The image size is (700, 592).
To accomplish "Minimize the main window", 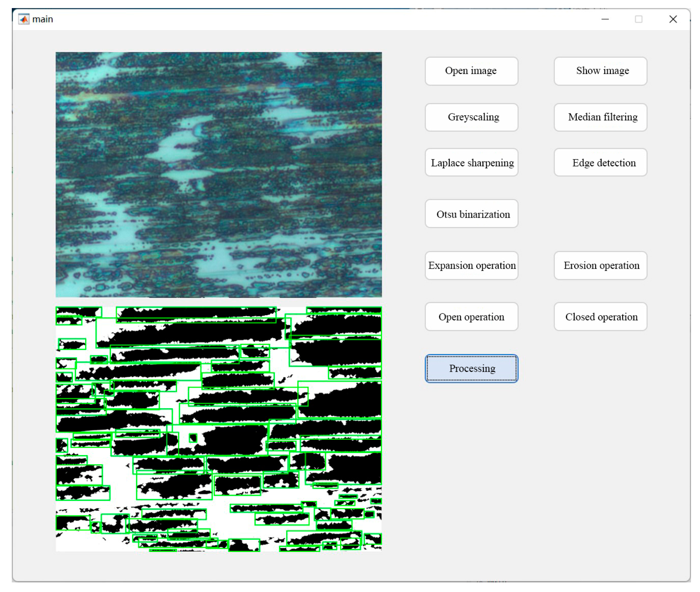I will (x=605, y=19).
